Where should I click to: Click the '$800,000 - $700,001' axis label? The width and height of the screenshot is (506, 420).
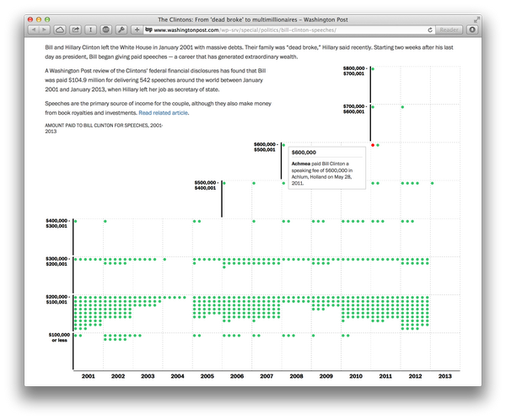pos(355,71)
